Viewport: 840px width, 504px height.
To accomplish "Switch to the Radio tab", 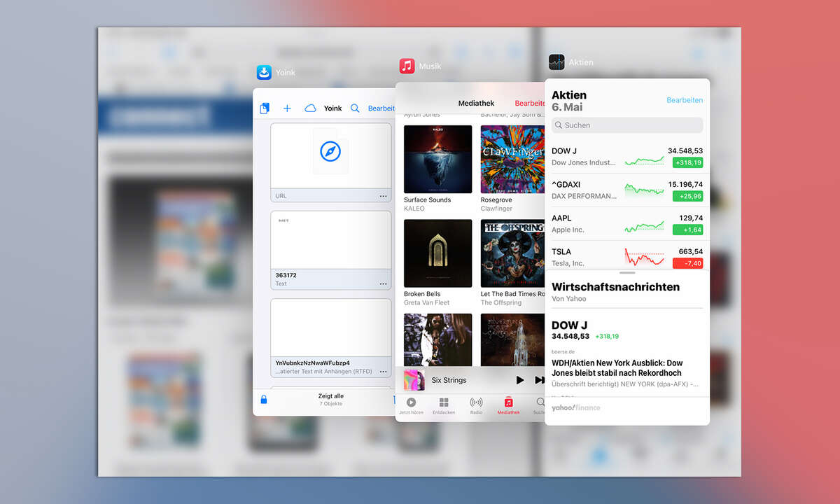I will pyautogui.click(x=476, y=406).
